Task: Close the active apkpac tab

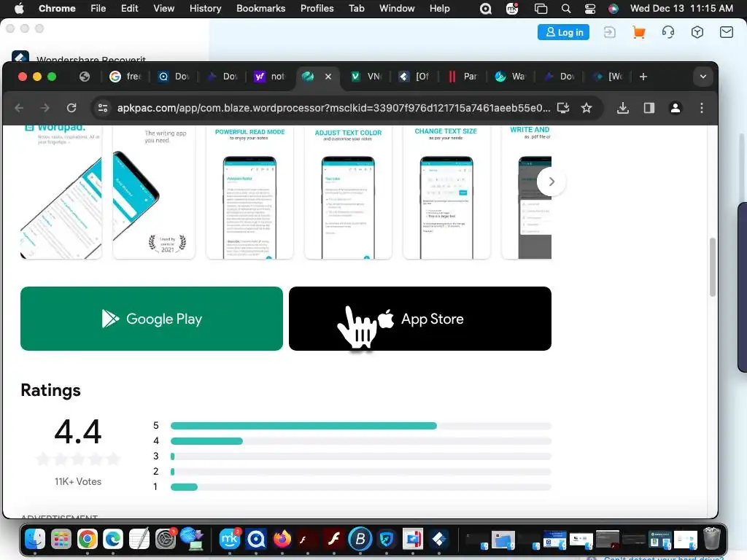Action: [x=328, y=77]
